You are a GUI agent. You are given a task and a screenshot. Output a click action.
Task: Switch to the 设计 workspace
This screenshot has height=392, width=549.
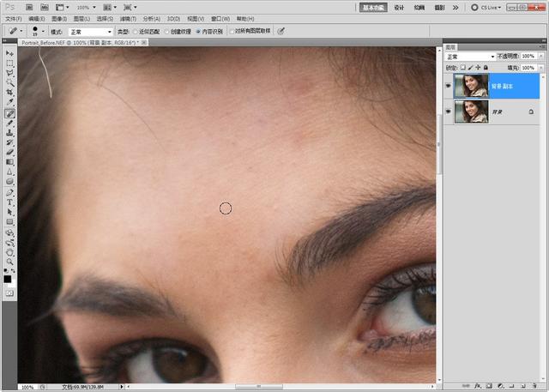[x=399, y=8]
